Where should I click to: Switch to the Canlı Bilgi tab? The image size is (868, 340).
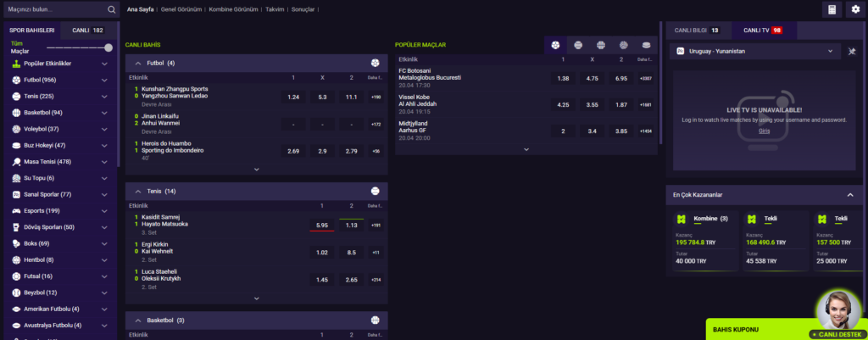click(697, 31)
